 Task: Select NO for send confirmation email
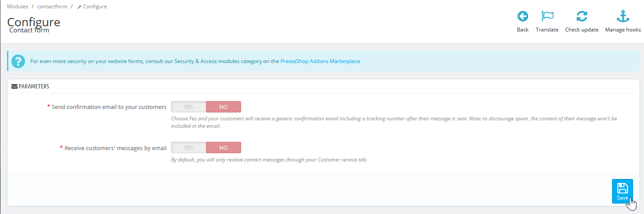(223, 107)
